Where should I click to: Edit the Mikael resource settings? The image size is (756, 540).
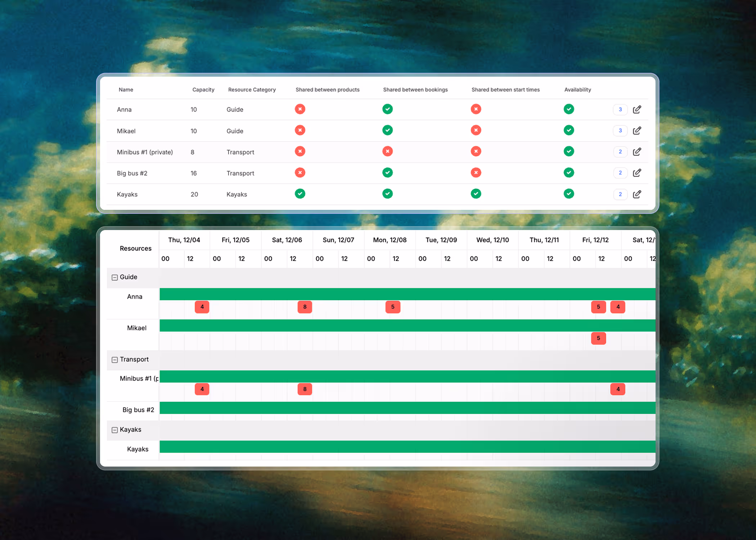[637, 130]
